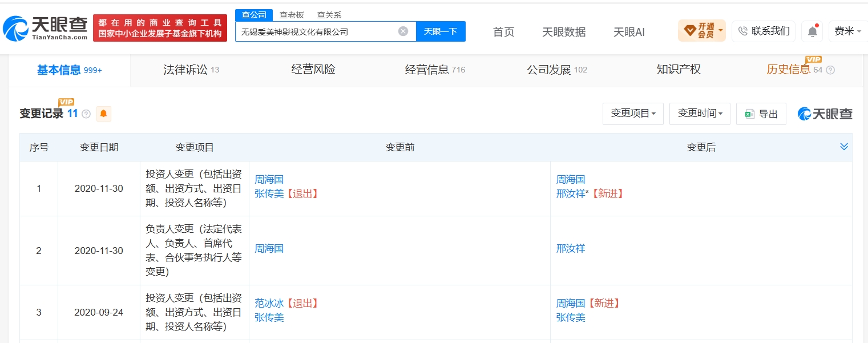868x343 pixels.
Task: Click the 变更后 column header
Action: coord(701,147)
